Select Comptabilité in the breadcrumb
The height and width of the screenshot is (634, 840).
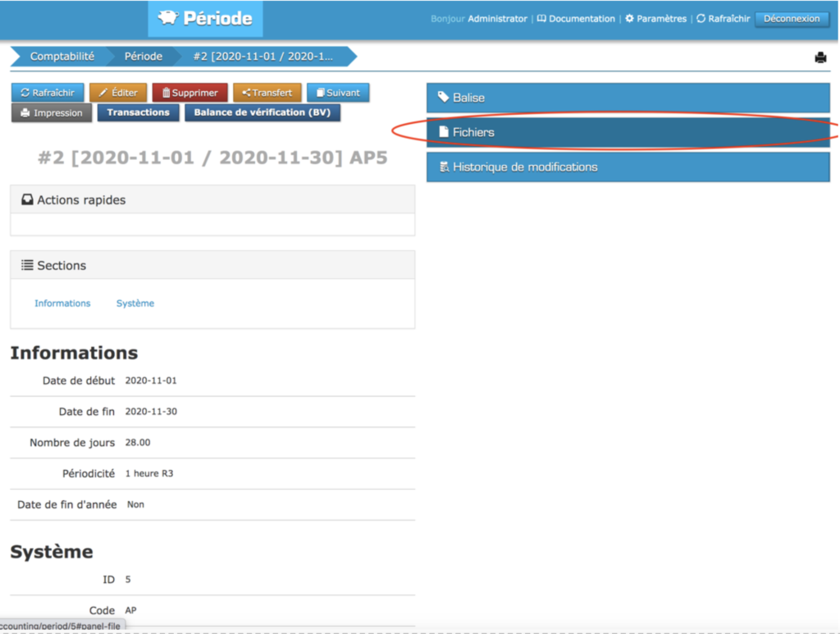pos(62,57)
